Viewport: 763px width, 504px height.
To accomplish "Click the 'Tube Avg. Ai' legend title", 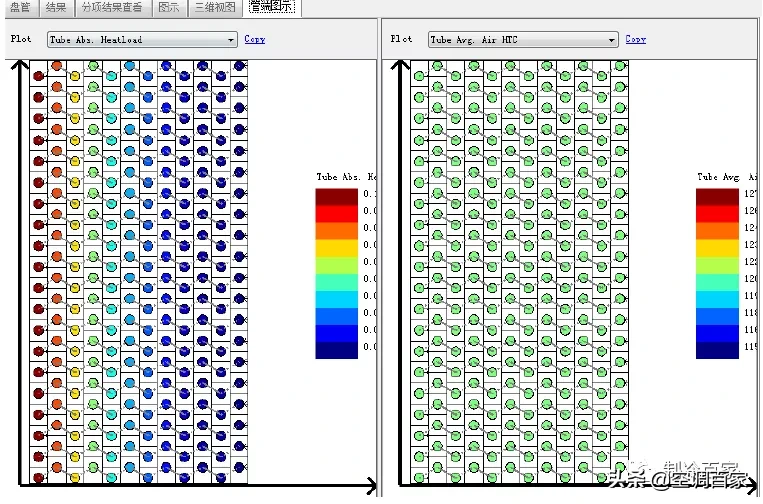I will [727, 177].
